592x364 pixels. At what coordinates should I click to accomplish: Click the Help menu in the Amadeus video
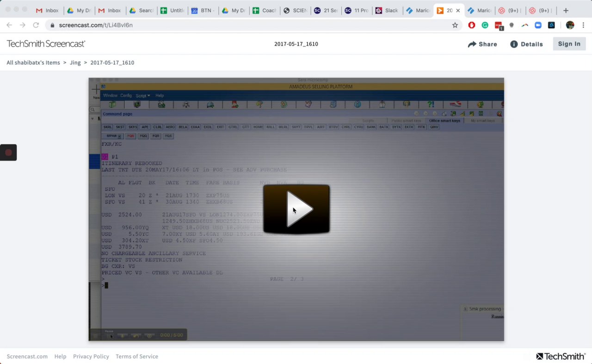point(160,95)
